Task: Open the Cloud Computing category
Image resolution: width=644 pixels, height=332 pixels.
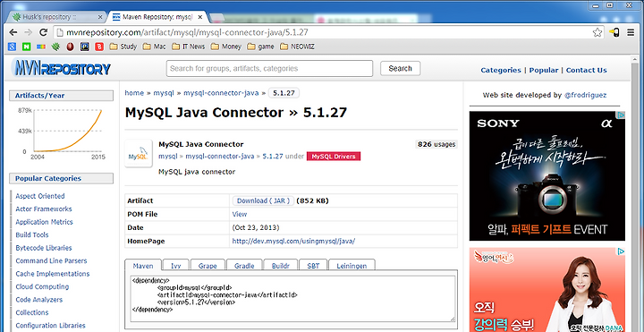Action: click(x=42, y=286)
